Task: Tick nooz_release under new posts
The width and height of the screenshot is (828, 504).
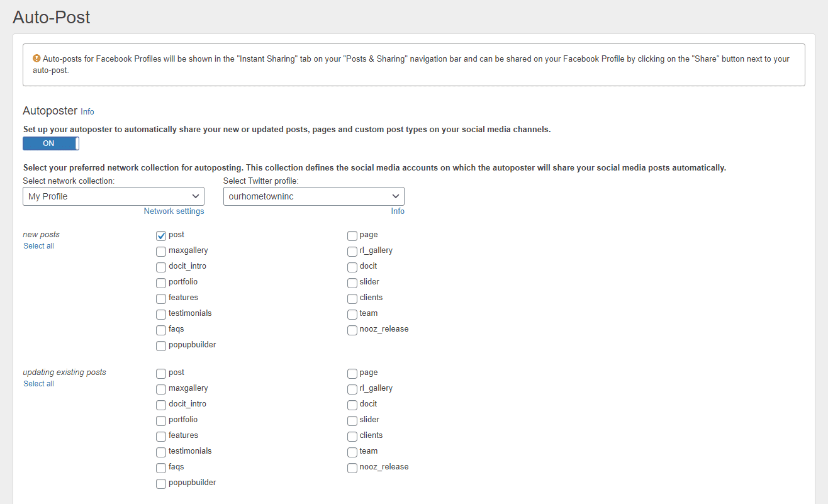Action: pyautogui.click(x=352, y=330)
